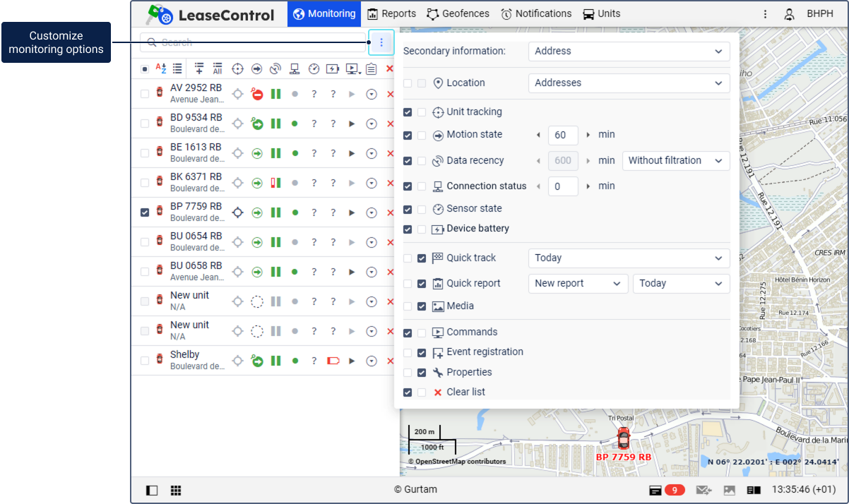The width and height of the screenshot is (849, 504).
Task: Click the customize monitoring options three-dot button
Action: pos(381,42)
